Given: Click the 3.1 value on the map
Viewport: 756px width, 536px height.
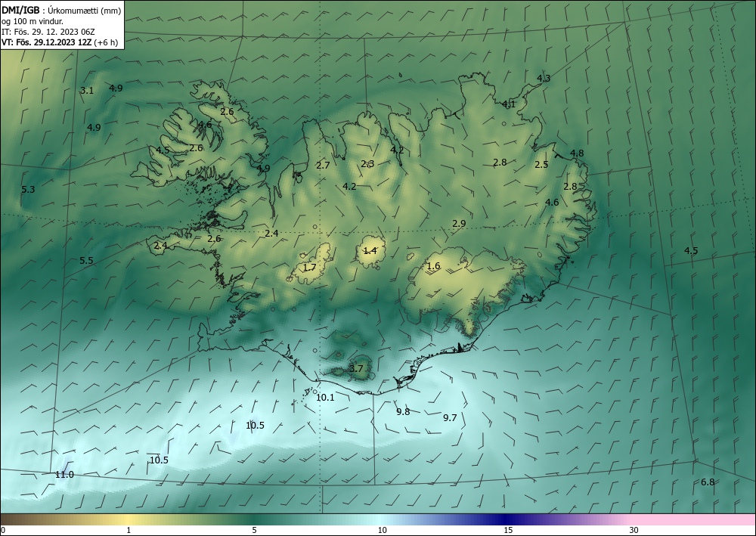Looking at the screenshot, I should tap(87, 90).
